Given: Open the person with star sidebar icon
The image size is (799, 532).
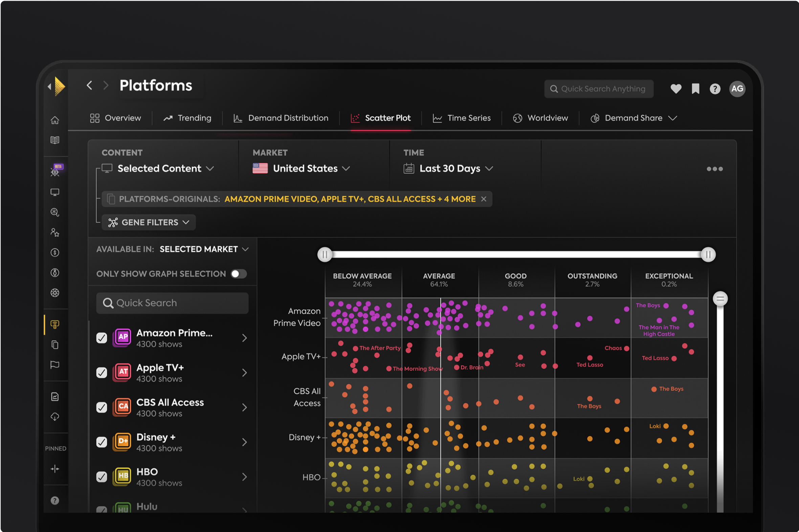Looking at the screenshot, I should pos(55,232).
